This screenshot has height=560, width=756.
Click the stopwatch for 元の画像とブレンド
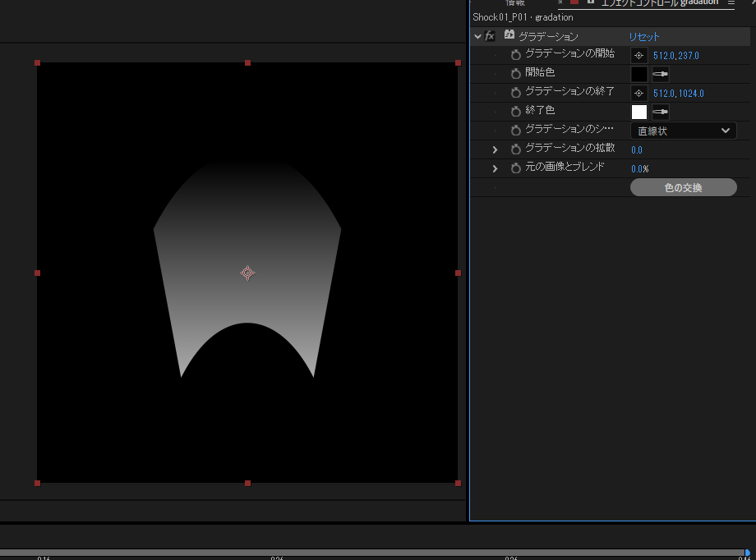pyautogui.click(x=516, y=168)
